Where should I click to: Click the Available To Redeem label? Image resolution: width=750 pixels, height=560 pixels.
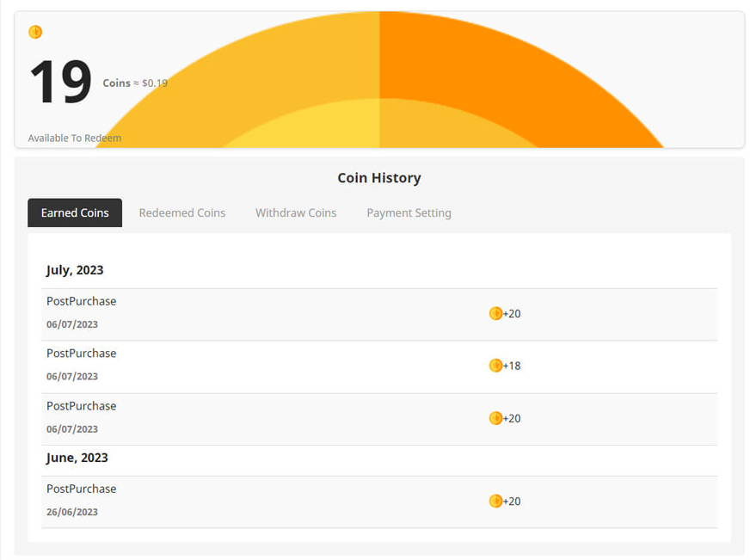(74, 138)
